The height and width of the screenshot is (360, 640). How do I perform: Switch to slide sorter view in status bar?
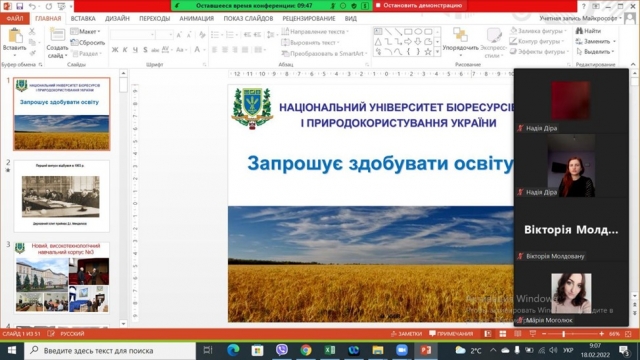tap(502, 334)
